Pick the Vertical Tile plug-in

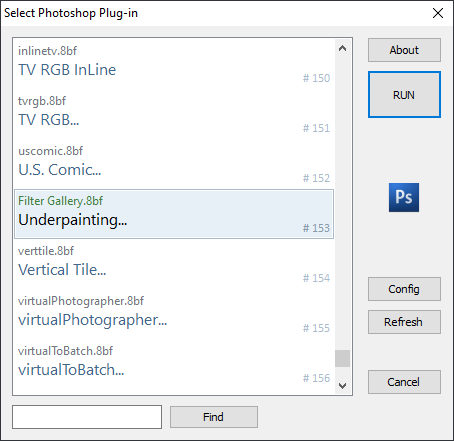click(174, 264)
